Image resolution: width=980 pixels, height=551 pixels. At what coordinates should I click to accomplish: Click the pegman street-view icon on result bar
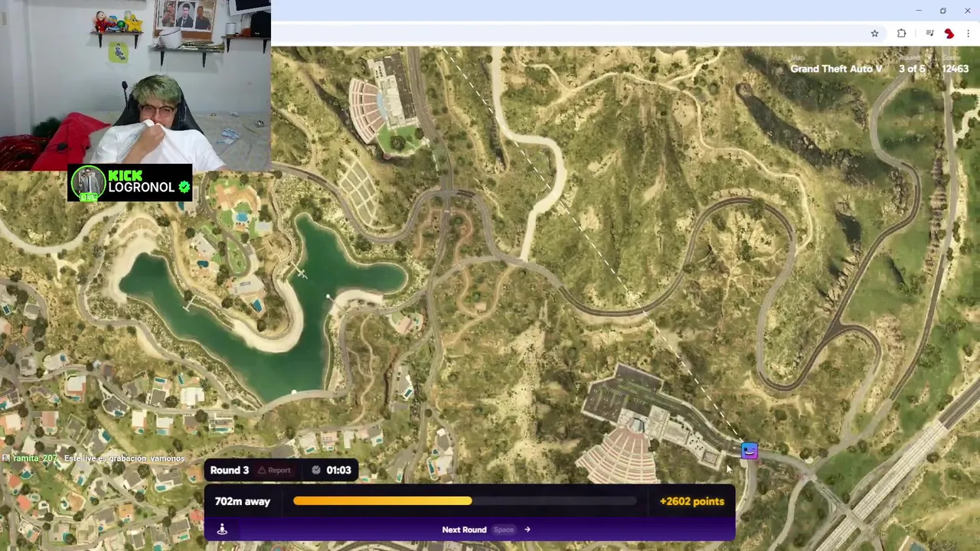222,530
